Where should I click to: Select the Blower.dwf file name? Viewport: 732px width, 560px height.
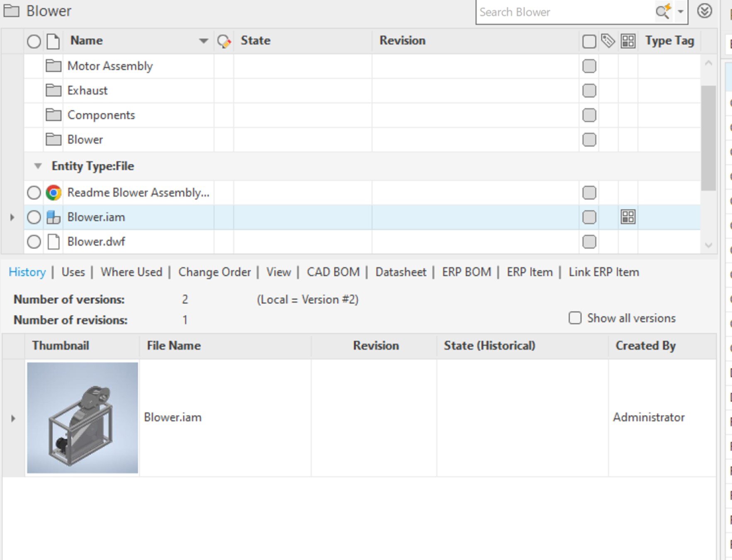tap(96, 241)
